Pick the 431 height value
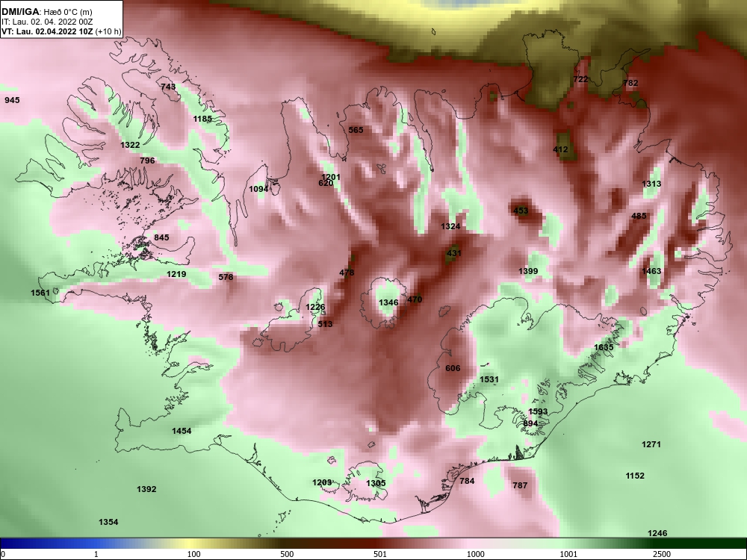 click(454, 253)
